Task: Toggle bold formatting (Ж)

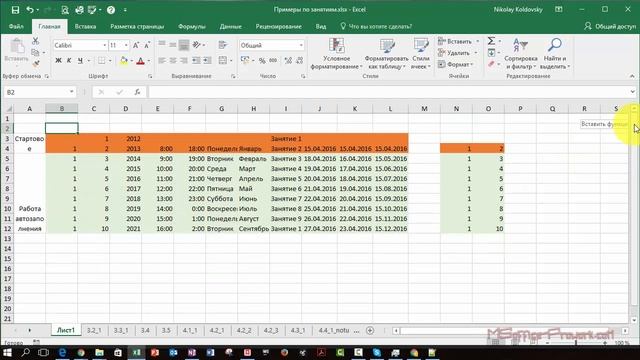Action: tap(58, 61)
